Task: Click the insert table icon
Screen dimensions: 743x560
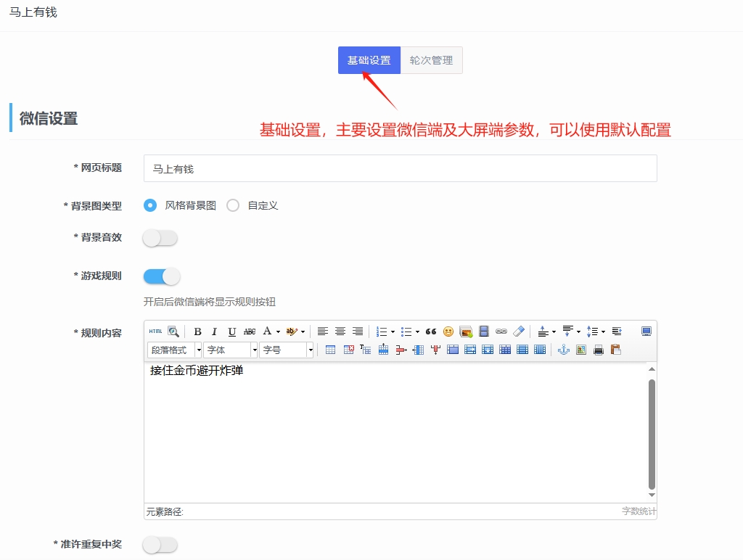Action: click(329, 349)
